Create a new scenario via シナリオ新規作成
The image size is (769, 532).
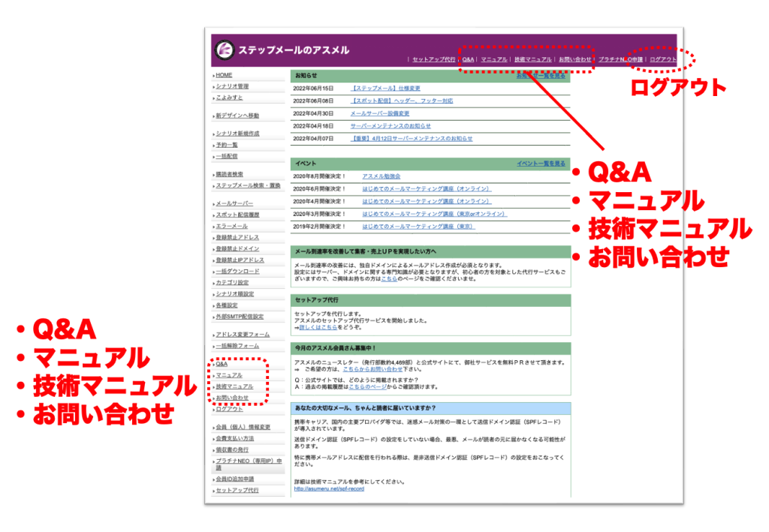point(238,134)
